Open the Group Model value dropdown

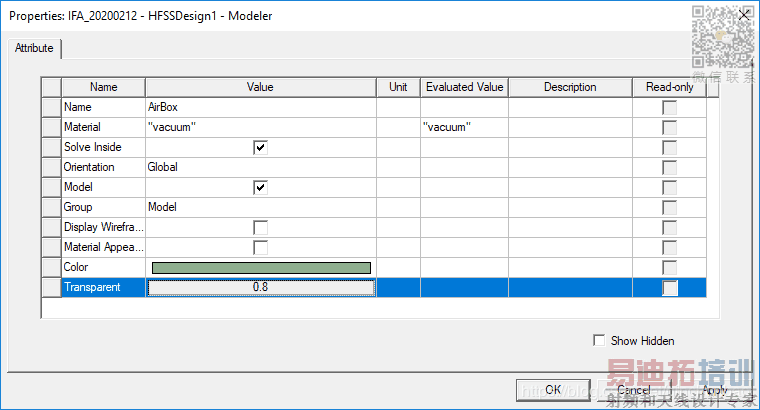[260, 207]
